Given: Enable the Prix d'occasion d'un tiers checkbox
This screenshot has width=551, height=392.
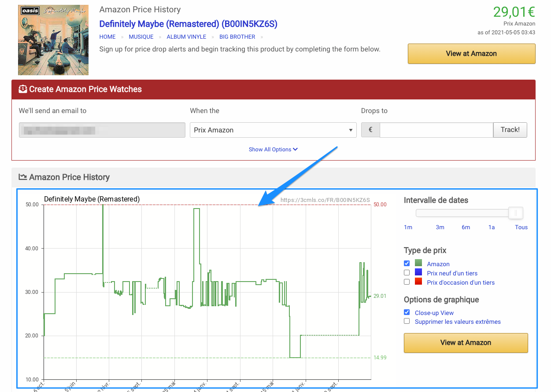Looking at the screenshot, I should (x=407, y=282).
